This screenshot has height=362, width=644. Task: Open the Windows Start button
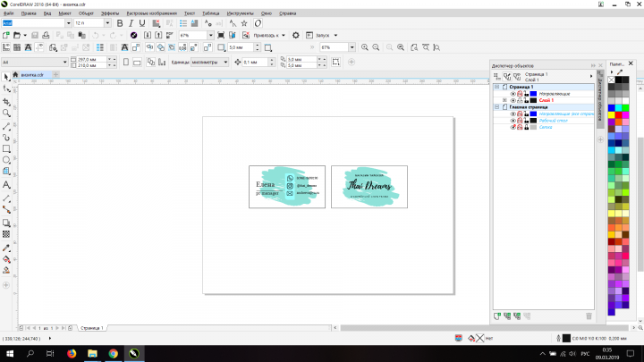[x=10, y=353]
